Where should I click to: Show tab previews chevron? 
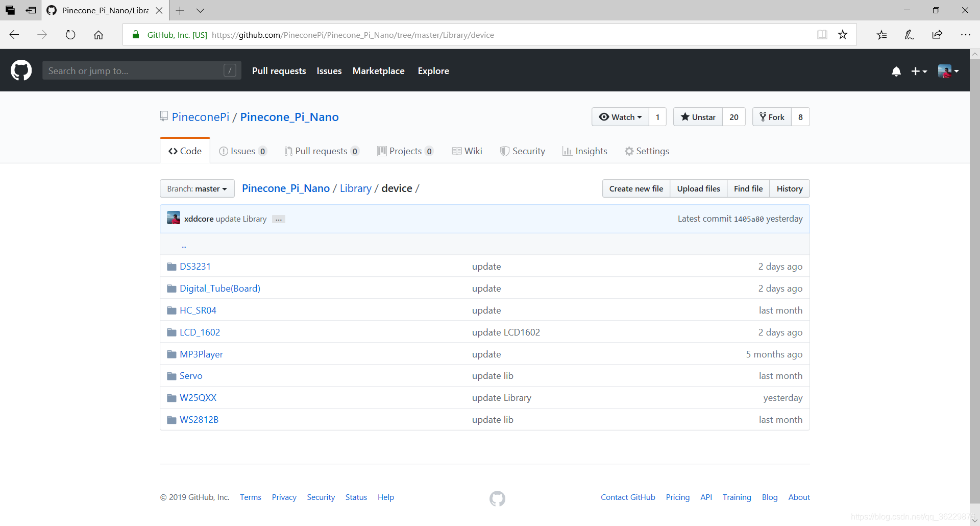200,10
